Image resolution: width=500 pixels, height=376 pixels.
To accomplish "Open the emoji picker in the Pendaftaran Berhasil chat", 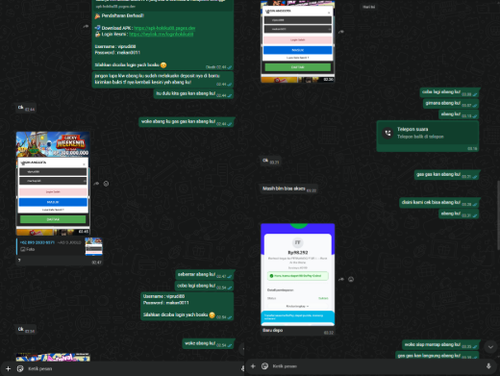I will point(20,369).
